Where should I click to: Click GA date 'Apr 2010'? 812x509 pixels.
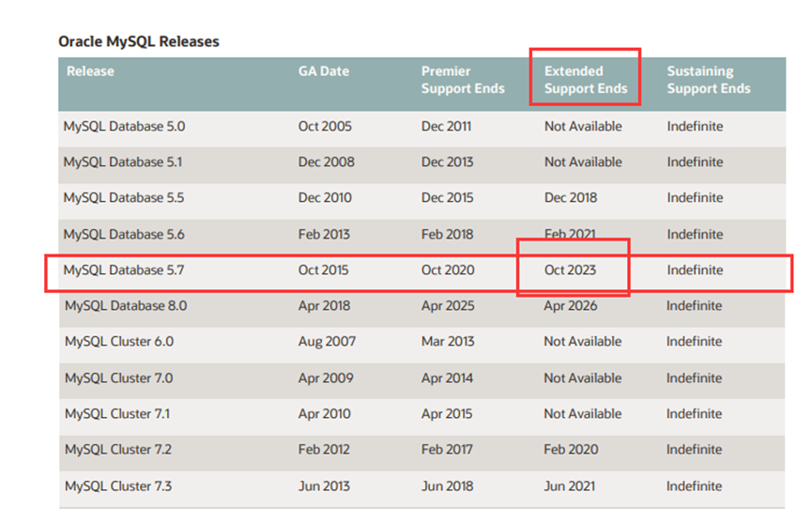[x=325, y=415]
